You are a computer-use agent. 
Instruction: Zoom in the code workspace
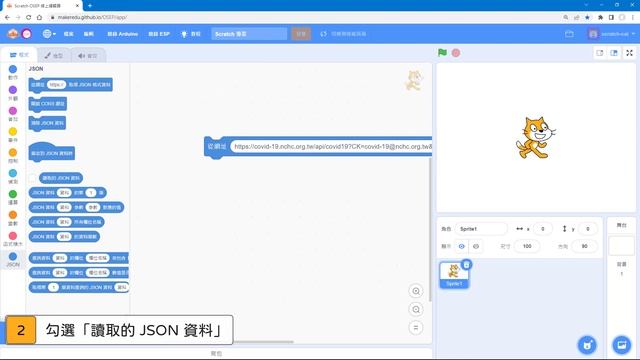[x=416, y=291]
